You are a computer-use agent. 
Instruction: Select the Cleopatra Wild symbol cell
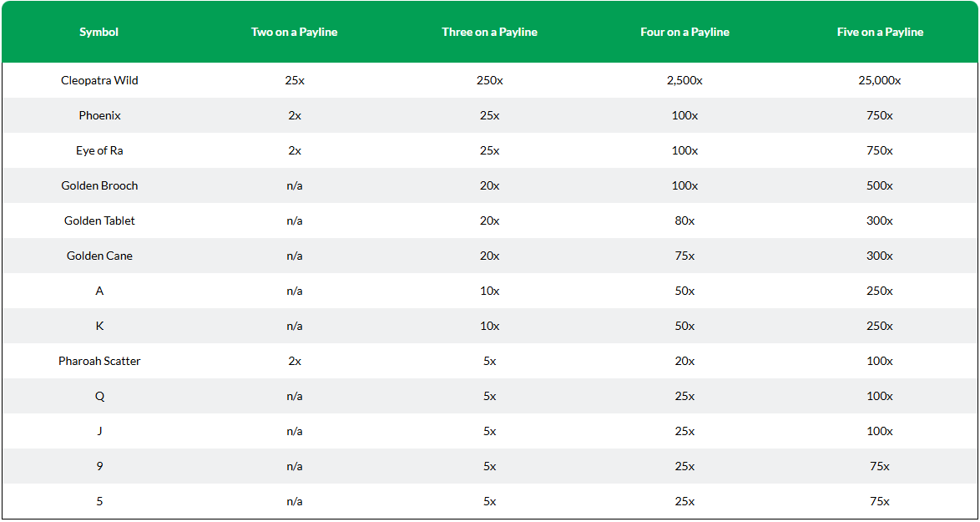point(99,81)
